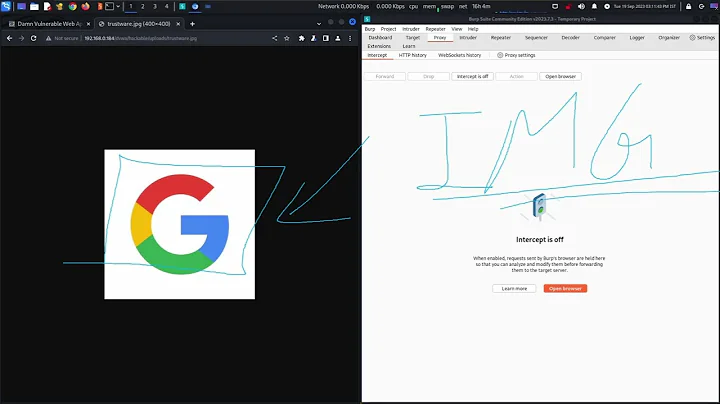Click the Open browser button in the toolbar
The width and height of the screenshot is (720, 404).
tap(560, 77)
